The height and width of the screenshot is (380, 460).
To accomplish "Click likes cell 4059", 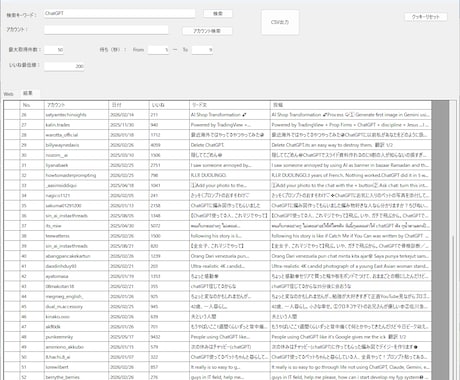I will coord(169,145).
